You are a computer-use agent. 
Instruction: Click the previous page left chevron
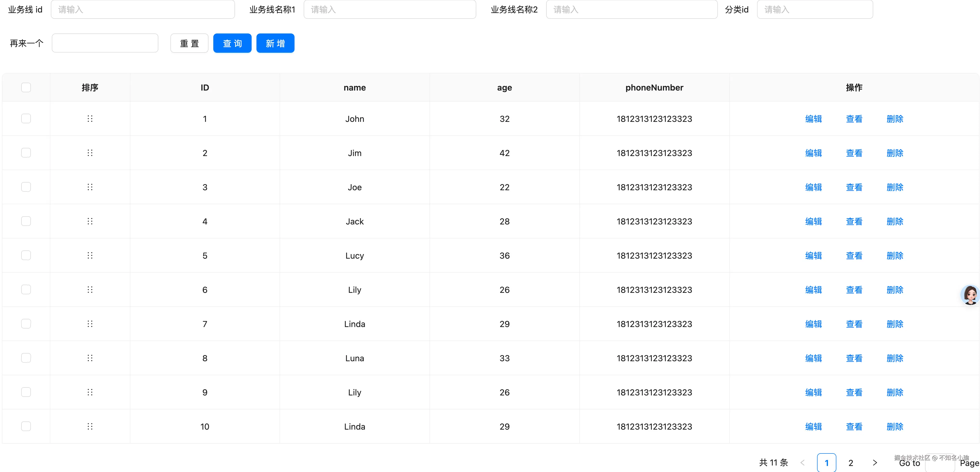pos(803,463)
